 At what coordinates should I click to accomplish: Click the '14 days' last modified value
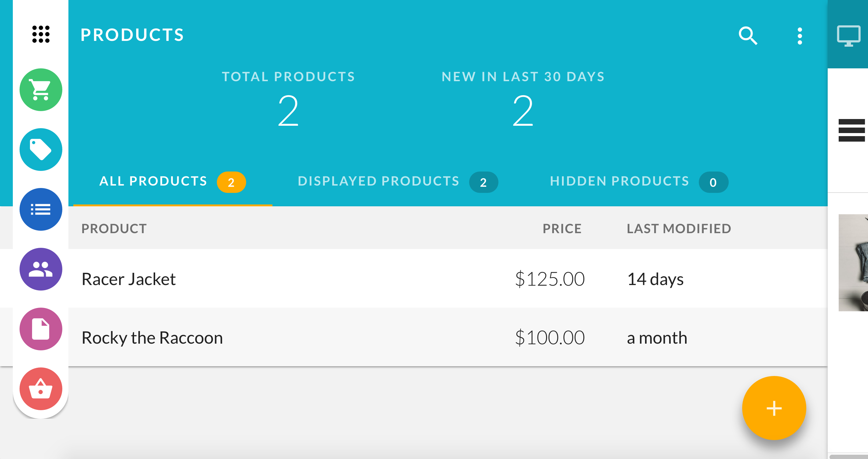click(x=655, y=280)
